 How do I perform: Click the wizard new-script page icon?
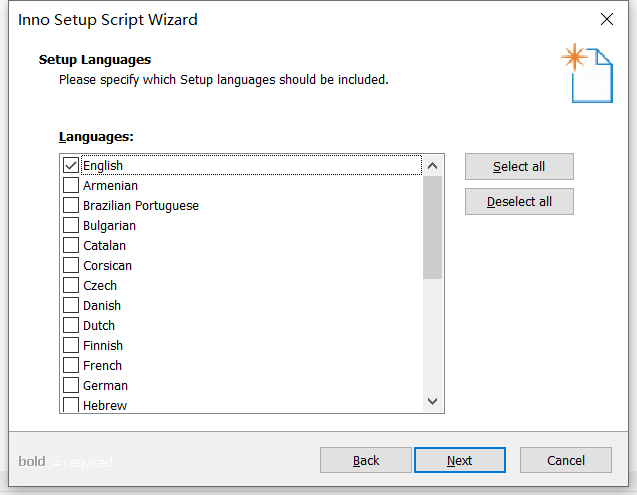coord(587,73)
